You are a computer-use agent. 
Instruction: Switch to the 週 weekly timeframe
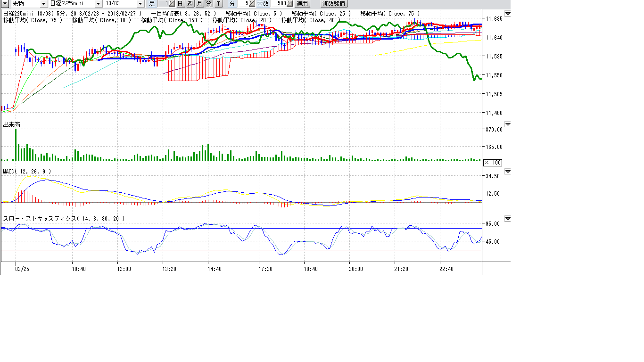tap(190, 4)
